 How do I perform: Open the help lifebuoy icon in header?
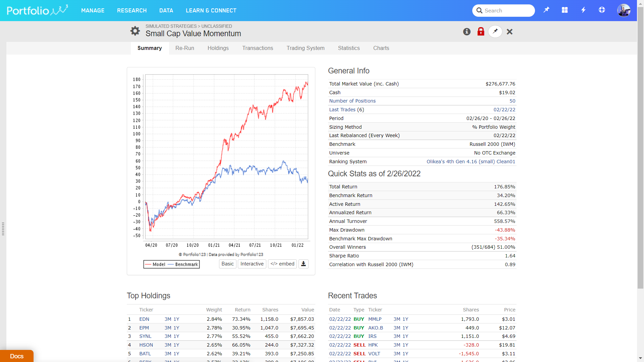click(602, 10)
